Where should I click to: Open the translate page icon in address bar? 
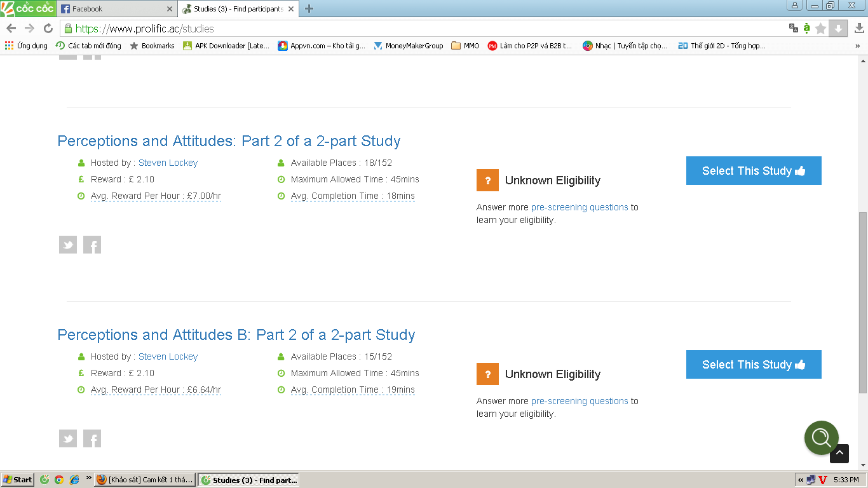coord(793,28)
